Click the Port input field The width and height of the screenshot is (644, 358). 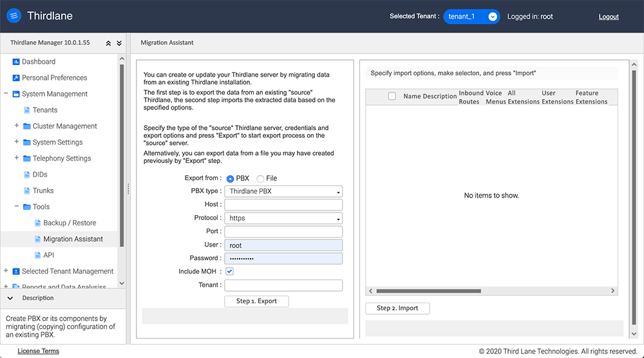point(283,232)
